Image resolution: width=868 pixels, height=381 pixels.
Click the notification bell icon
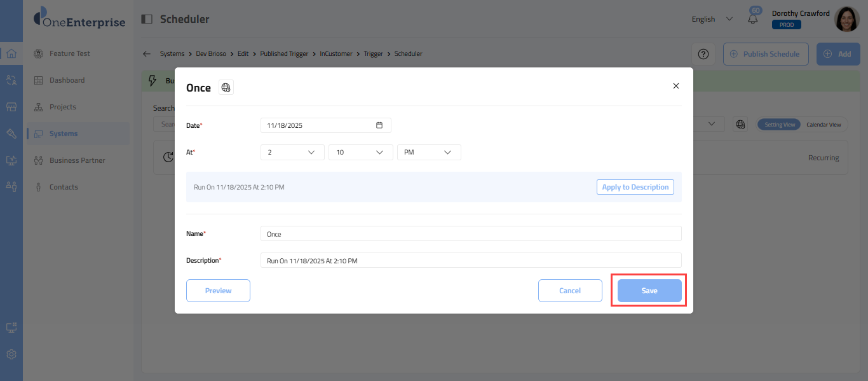tap(753, 20)
